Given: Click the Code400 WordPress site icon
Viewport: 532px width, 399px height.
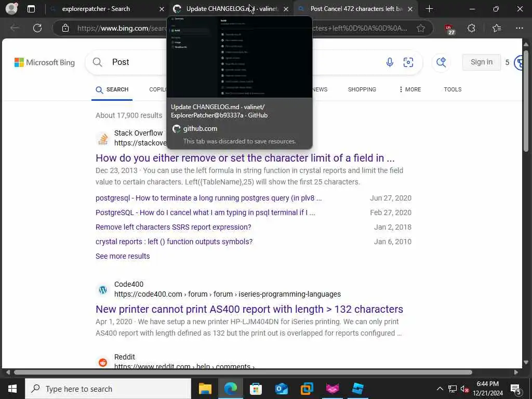Looking at the screenshot, I should [x=103, y=289].
